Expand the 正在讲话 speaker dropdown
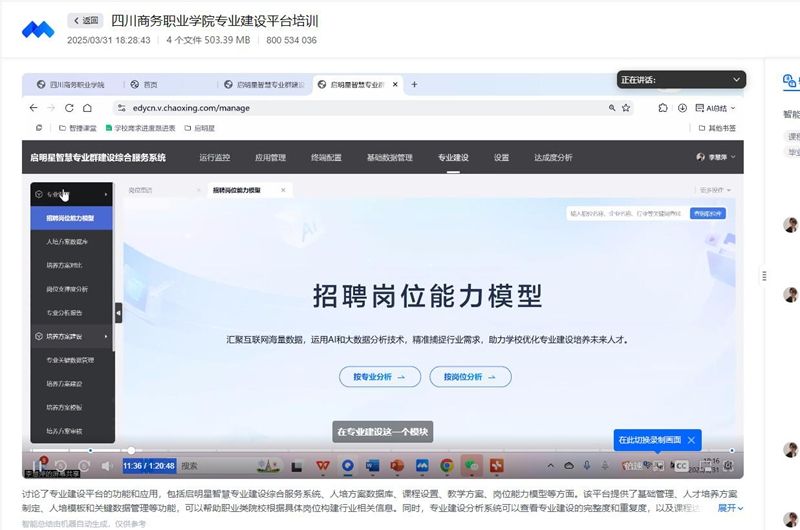Viewport: 800px width, 530px height. [737, 79]
